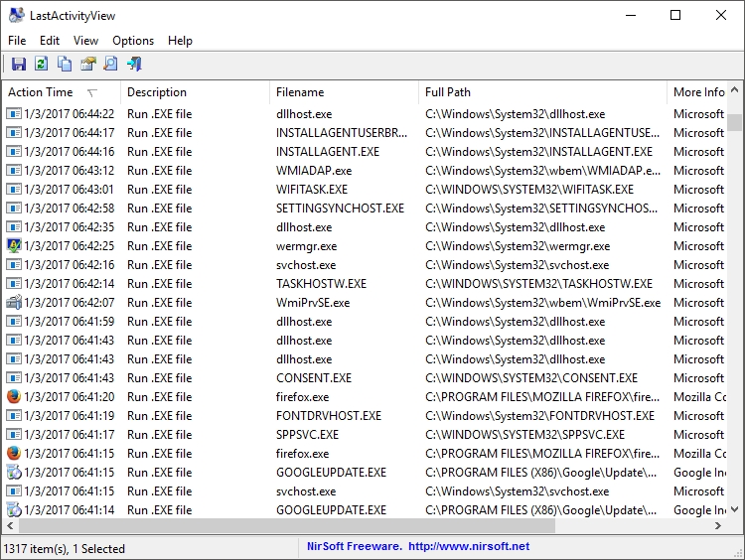Open the Help menu

[x=180, y=41]
